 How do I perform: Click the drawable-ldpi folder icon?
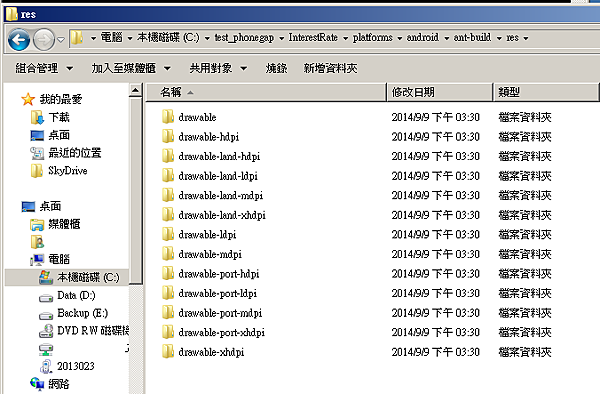click(x=168, y=234)
